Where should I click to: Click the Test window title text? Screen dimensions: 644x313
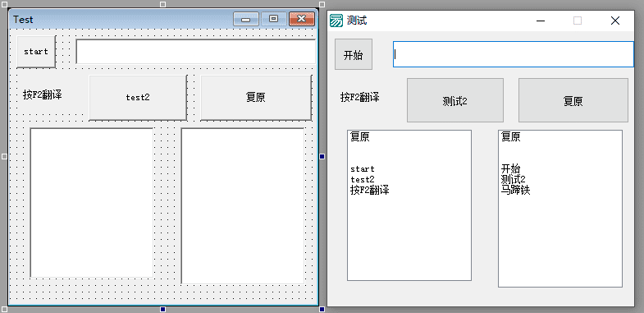[23, 20]
